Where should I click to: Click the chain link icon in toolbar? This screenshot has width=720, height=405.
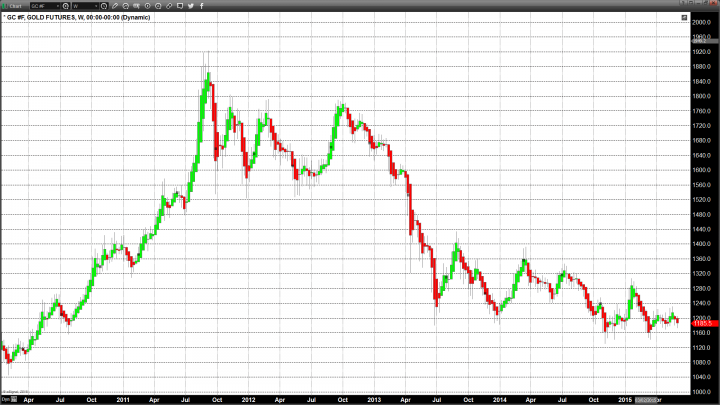[x=169, y=6]
